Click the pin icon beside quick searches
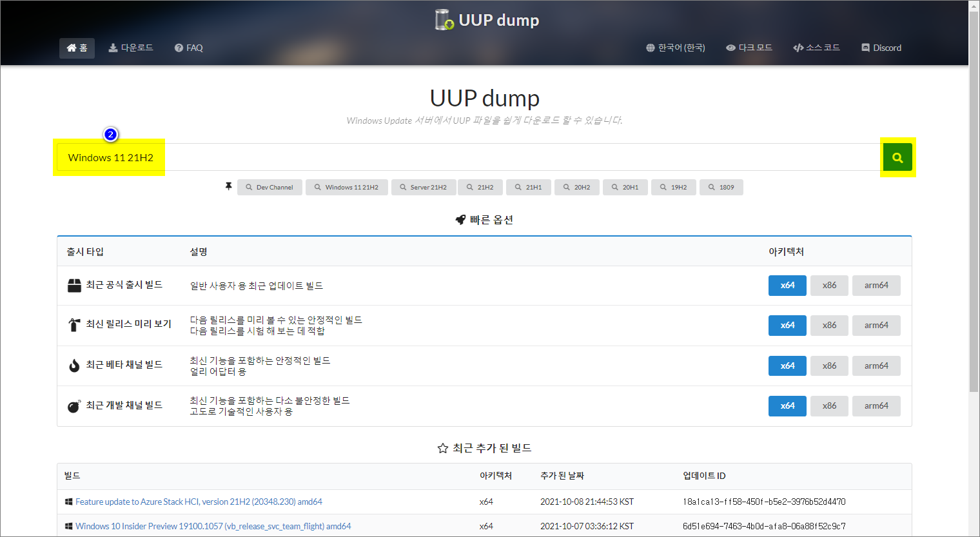The height and width of the screenshot is (537, 980). pos(228,186)
